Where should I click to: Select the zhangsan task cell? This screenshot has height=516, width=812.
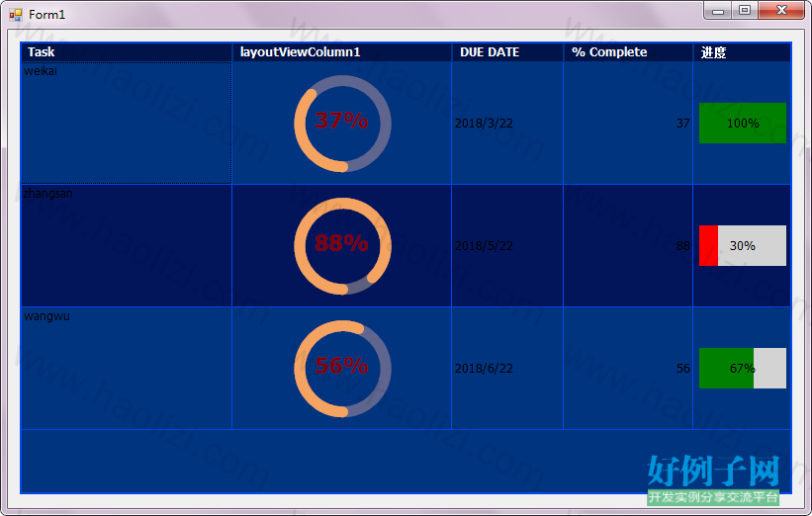tap(127, 246)
